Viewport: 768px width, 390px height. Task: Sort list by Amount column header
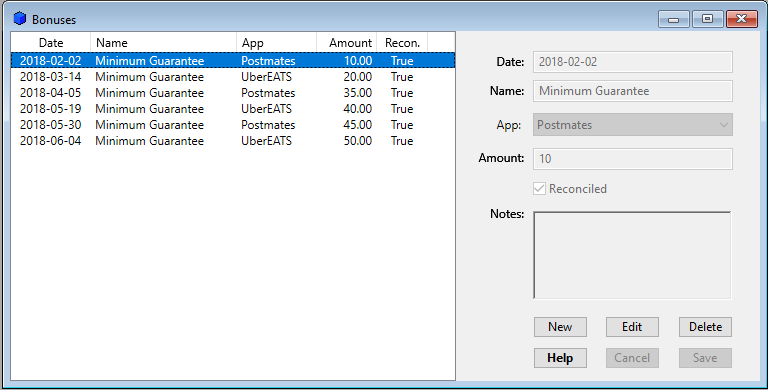coord(347,43)
